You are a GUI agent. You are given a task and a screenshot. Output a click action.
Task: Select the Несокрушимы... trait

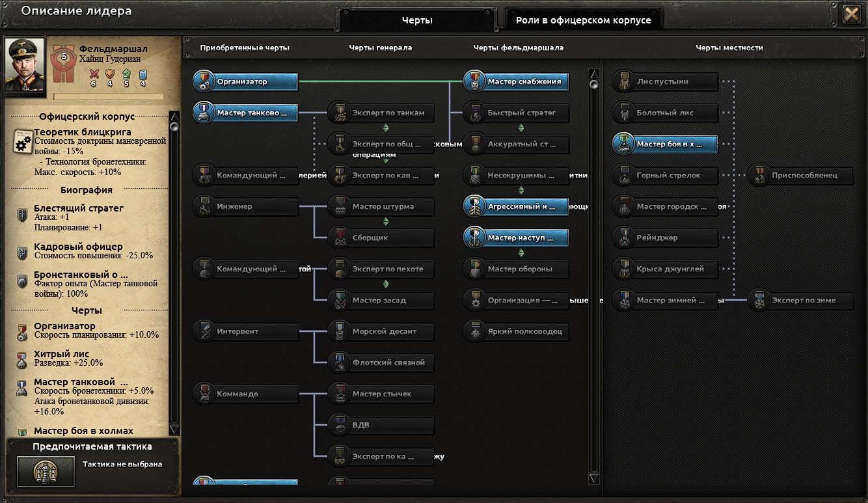[x=517, y=175]
